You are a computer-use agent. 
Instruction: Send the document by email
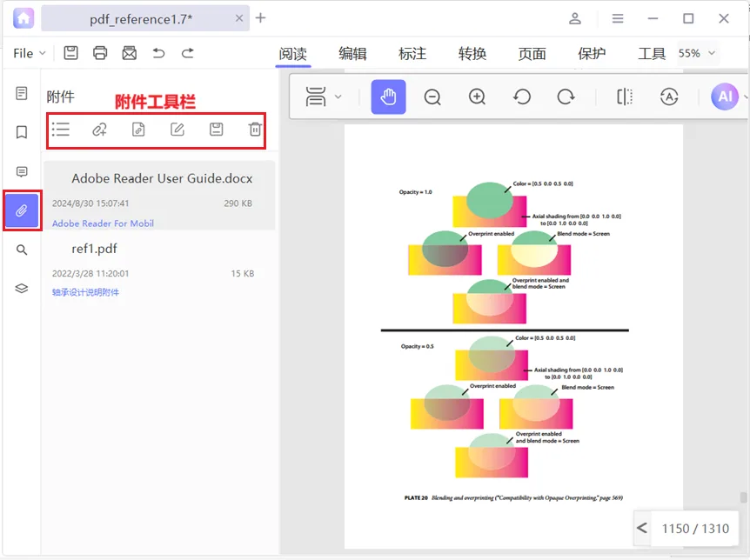[129, 52]
